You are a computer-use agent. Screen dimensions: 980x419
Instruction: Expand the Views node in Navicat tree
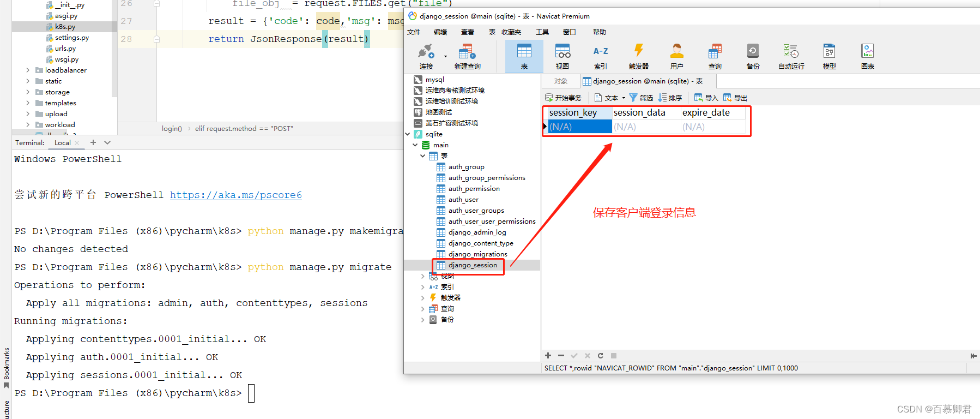pos(423,276)
